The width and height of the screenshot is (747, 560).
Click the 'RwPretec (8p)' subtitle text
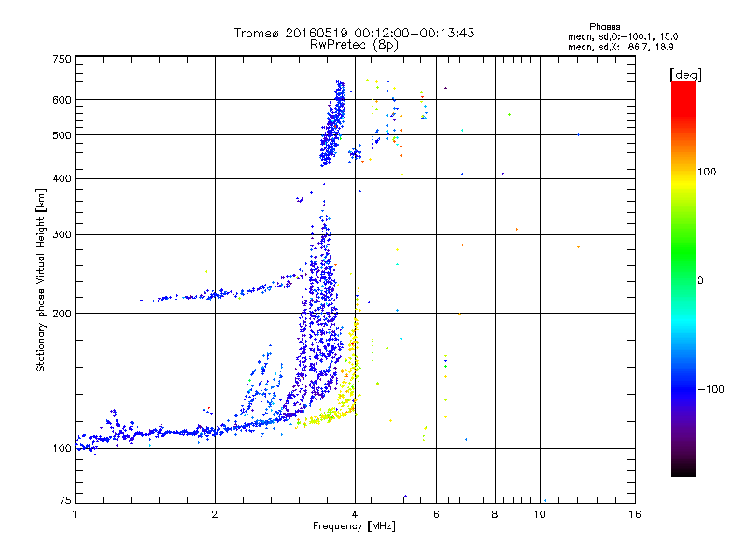tap(354, 45)
